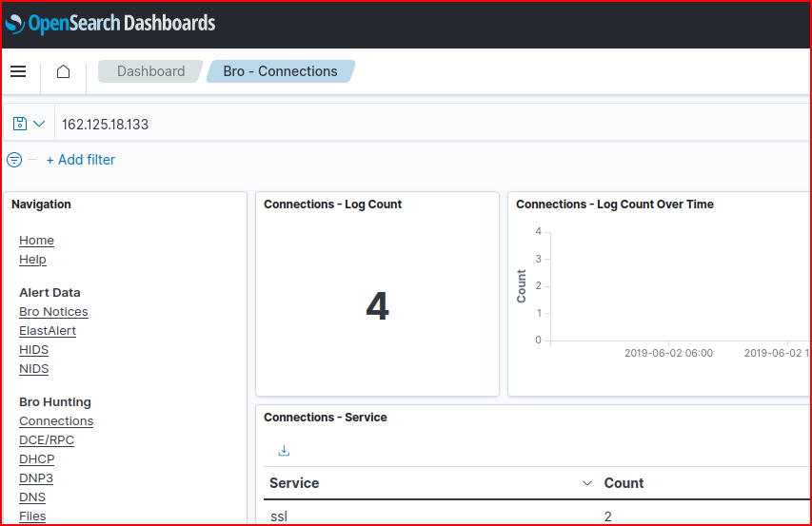Click the Count column header

pos(624,483)
